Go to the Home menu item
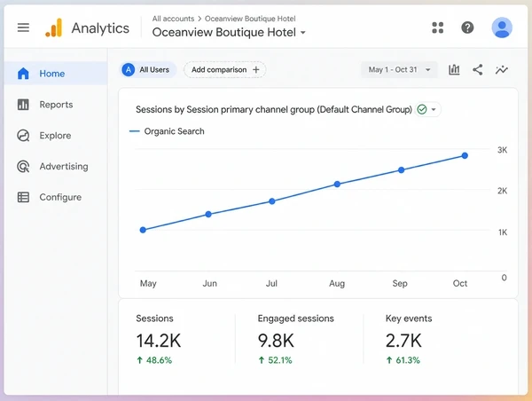The height and width of the screenshot is (401, 532). [56, 74]
